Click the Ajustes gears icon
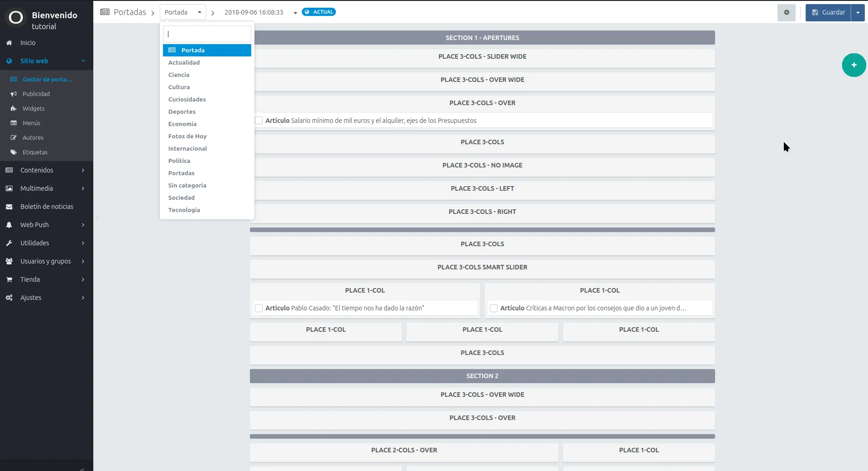 tap(9, 298)
